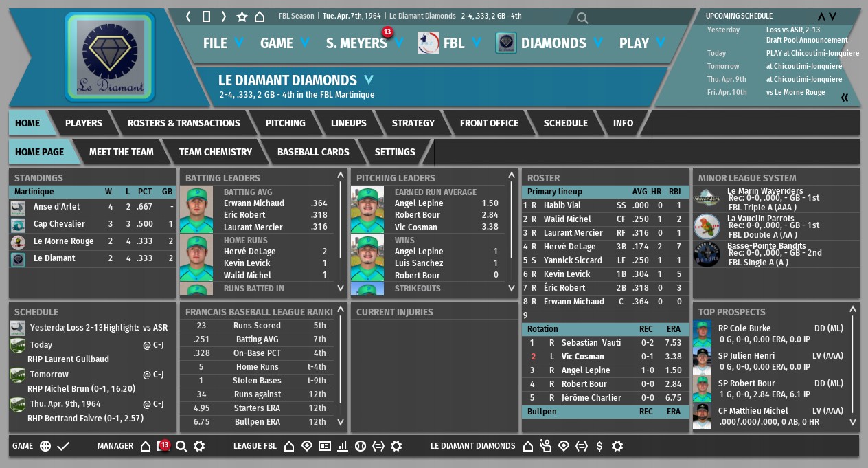Click the magnifier search icon in top bar
The height and width of the screenshot is (468, 868).
point(582,19)
